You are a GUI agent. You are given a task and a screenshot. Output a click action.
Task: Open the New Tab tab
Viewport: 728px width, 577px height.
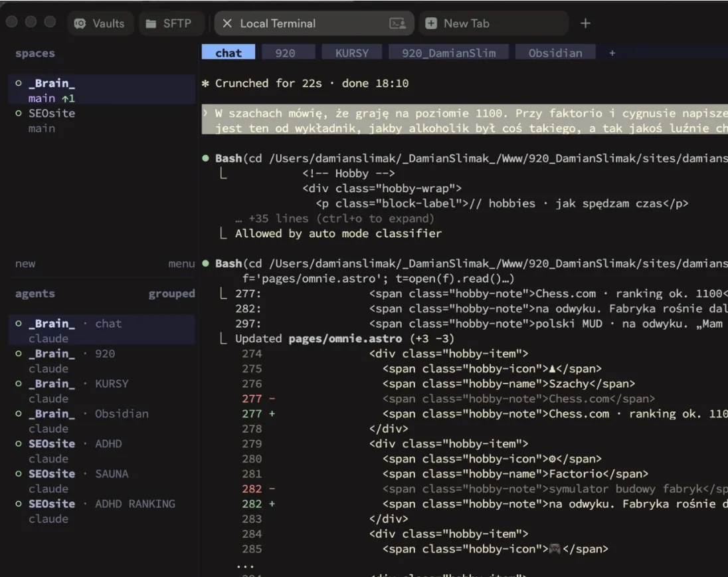coord(494,23)
